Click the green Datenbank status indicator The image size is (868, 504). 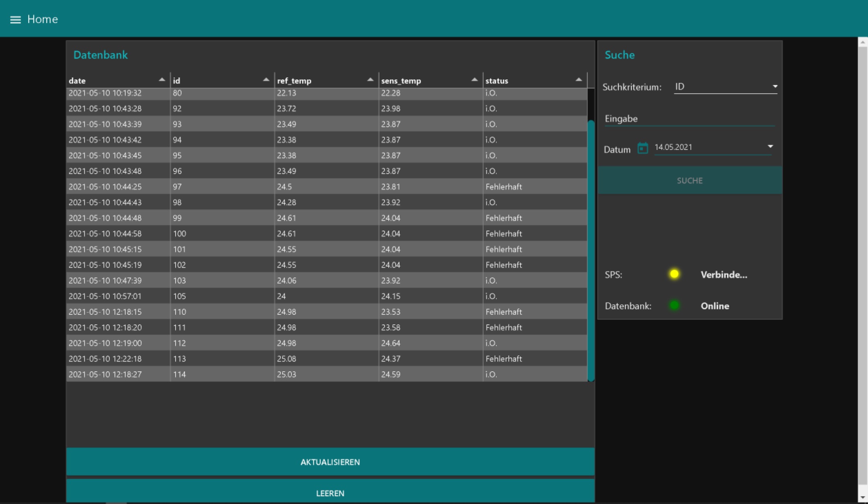pos(674,305)
